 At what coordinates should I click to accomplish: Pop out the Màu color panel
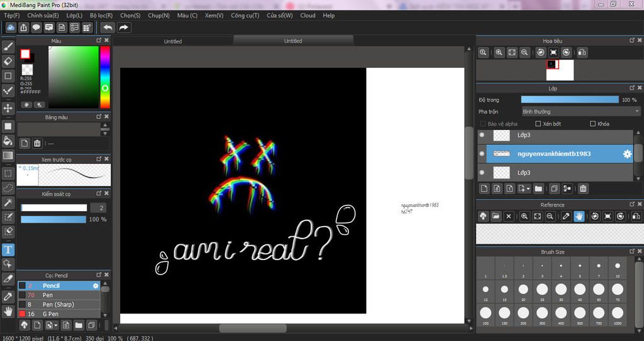coord(99,40)
